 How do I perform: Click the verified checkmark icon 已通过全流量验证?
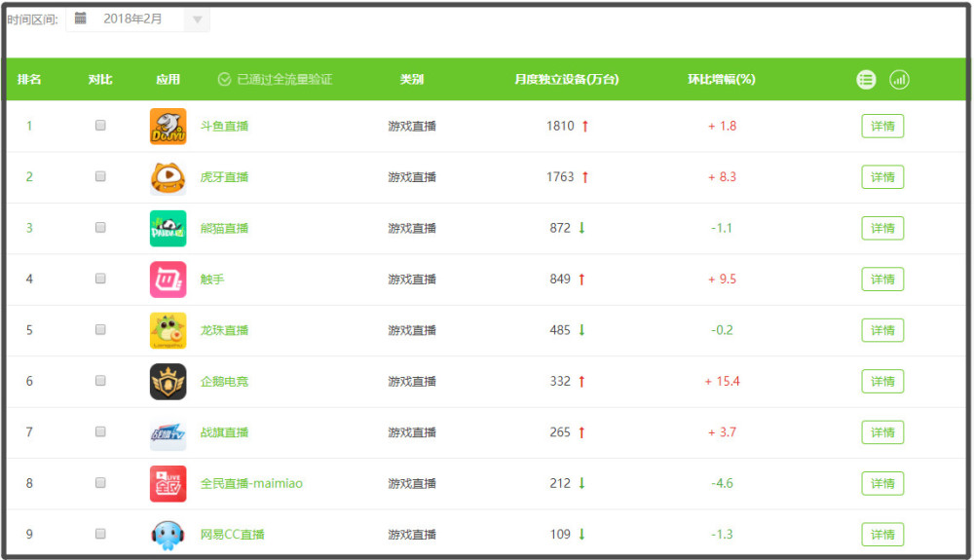pos(224,80)
